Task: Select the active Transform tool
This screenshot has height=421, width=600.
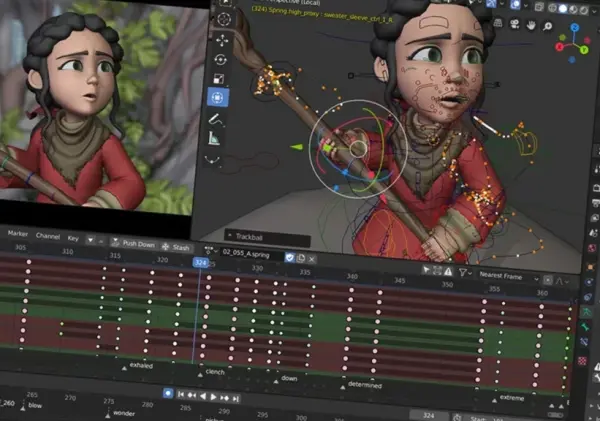Action: click(217, 98)
